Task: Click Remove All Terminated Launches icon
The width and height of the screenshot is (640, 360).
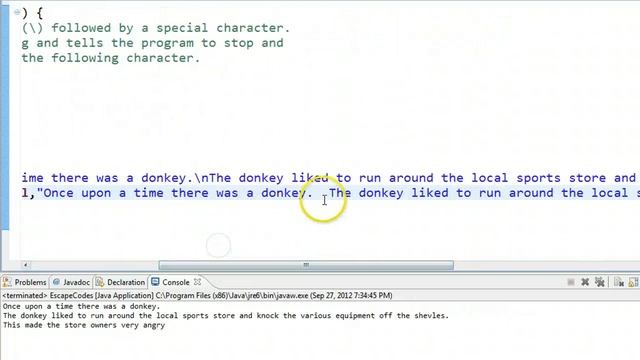Action: 599,282
